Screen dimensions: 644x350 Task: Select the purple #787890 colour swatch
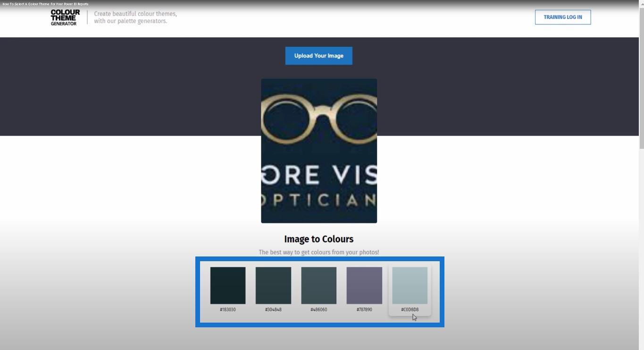364,285
